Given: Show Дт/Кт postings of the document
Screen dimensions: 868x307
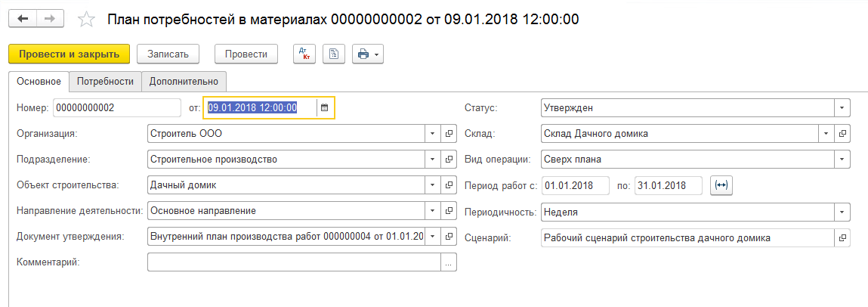Looking at the screenshot, I should (x=304, y=54).
